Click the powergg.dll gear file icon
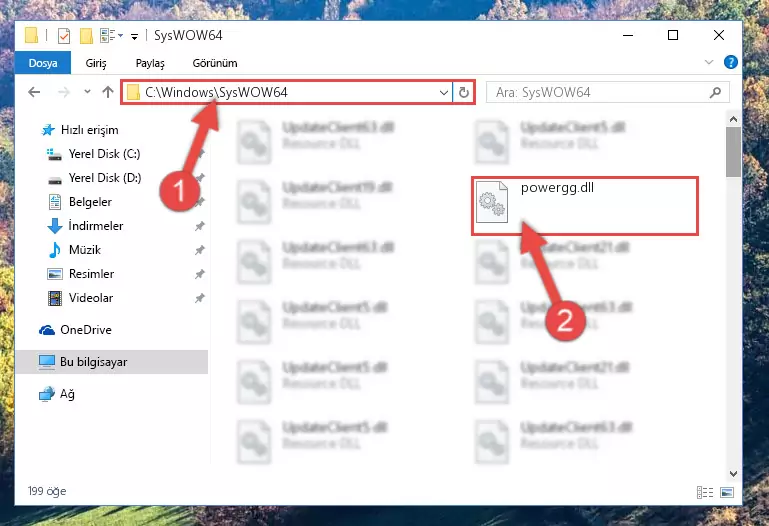 click(x=491, y=201)
